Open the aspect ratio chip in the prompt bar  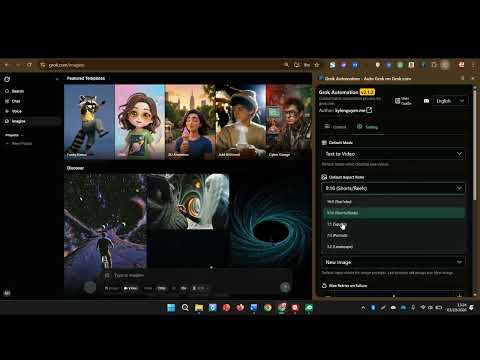200,288
